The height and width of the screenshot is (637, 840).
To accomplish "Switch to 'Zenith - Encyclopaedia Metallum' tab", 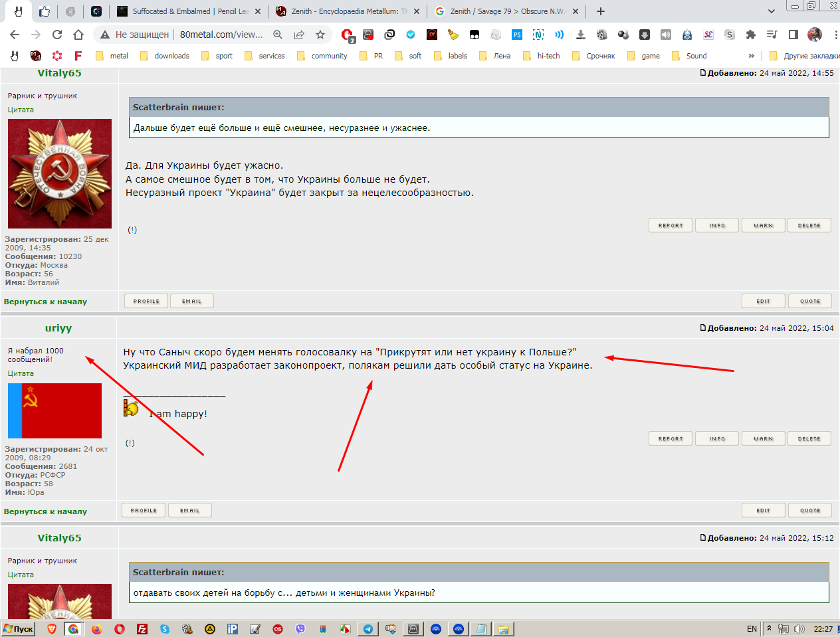I will coord(349,11).
